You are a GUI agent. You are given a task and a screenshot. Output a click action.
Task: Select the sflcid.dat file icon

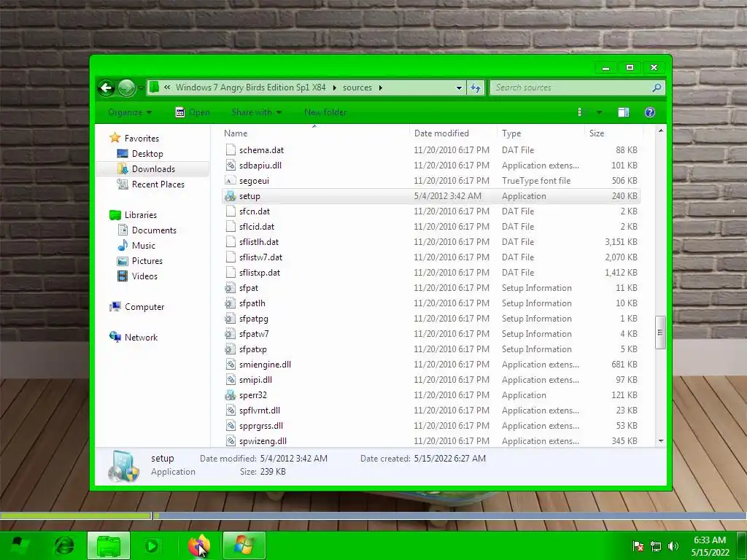pos(231,227)
